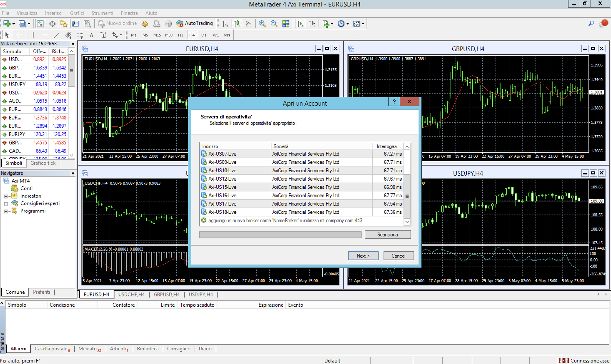This screenshot has width=611, height=364.
Task: Expand the Indicatori tree node
Action: pyautogui.click(x=6, y=196)
